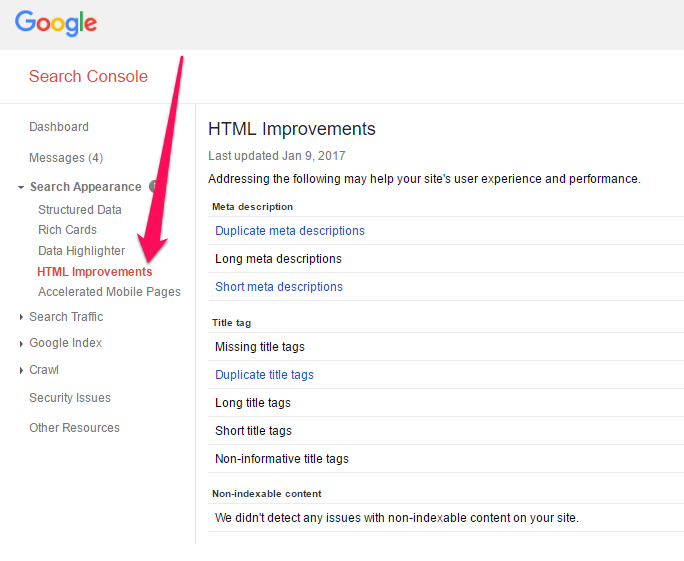Collapse the Search Appearance section arrow
This screenshot has width=684, height=561.
[x=21, y=187]
